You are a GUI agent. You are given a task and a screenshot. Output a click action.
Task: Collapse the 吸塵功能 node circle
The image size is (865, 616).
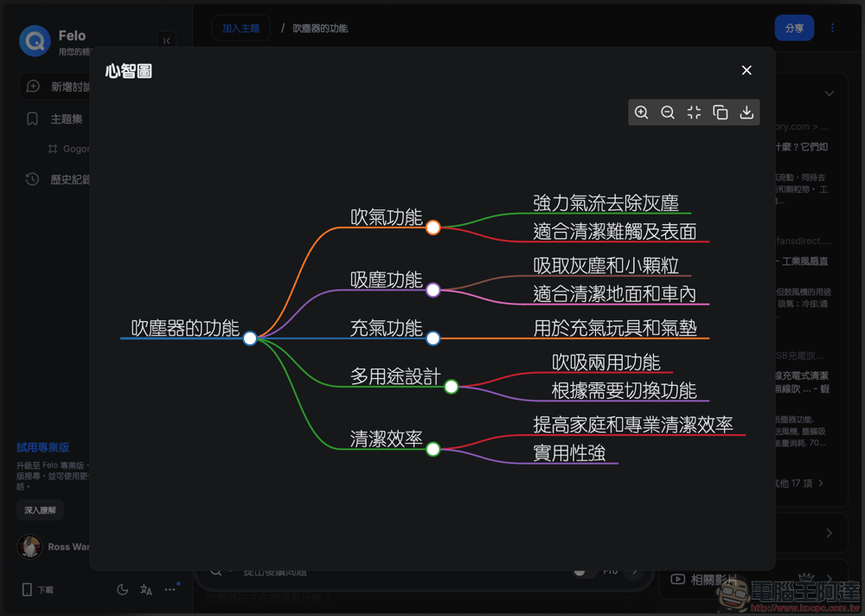pos(433,290)
